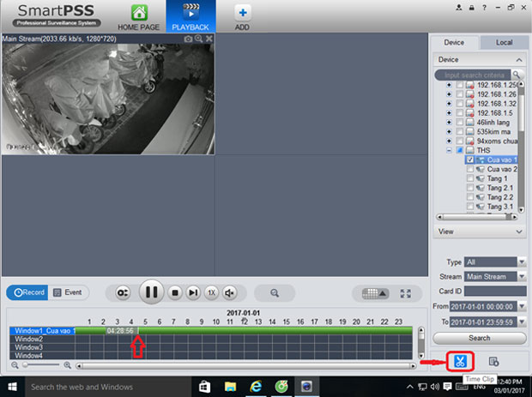Mute the playback audio speaker icon

pyautogui.click(x=230, y=292)
